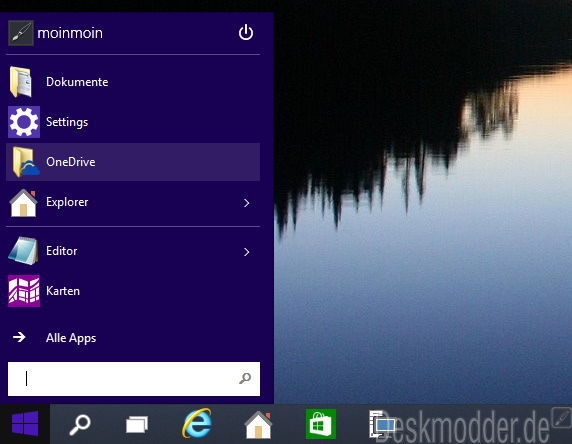The width and height of the screenshot is (572, 444).
Task: Launch the Karten maps app icon
Action: [x=24, y=291]
